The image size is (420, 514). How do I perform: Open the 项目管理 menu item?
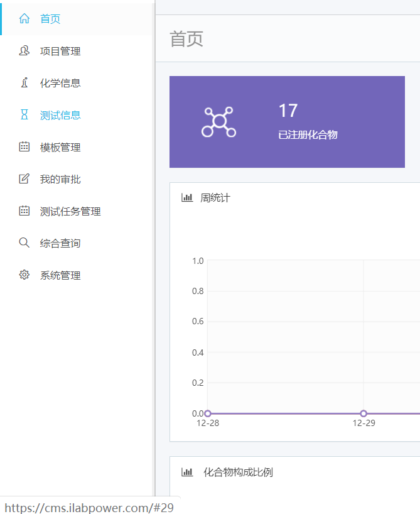(x=77, y=51)
